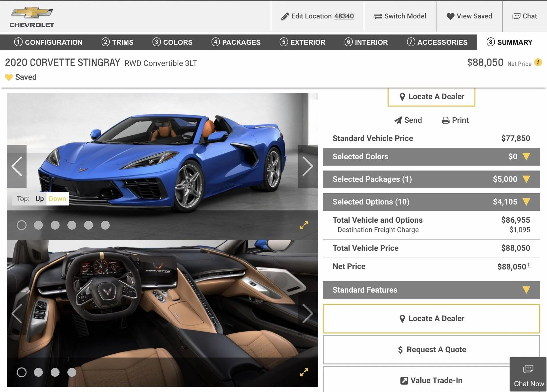Click Switch Model in header
Image resolution: width=547 pixels, height=392 pixels.
pos(400,16)
